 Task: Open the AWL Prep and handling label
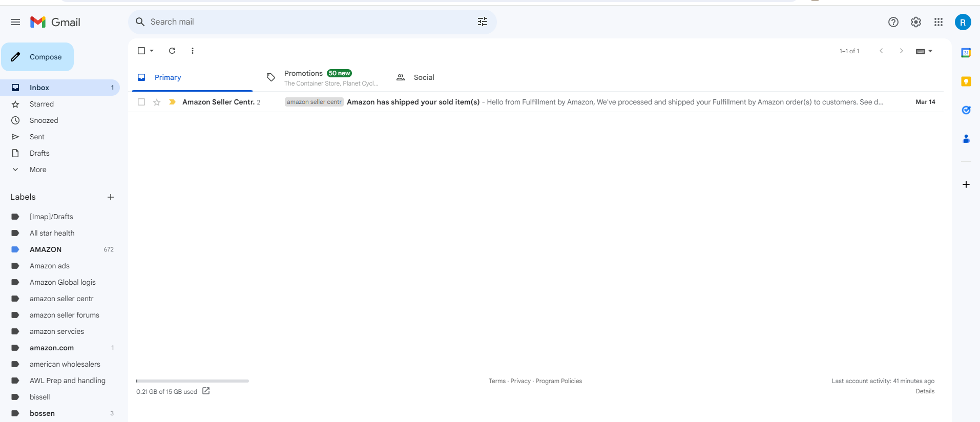(60, 381)
